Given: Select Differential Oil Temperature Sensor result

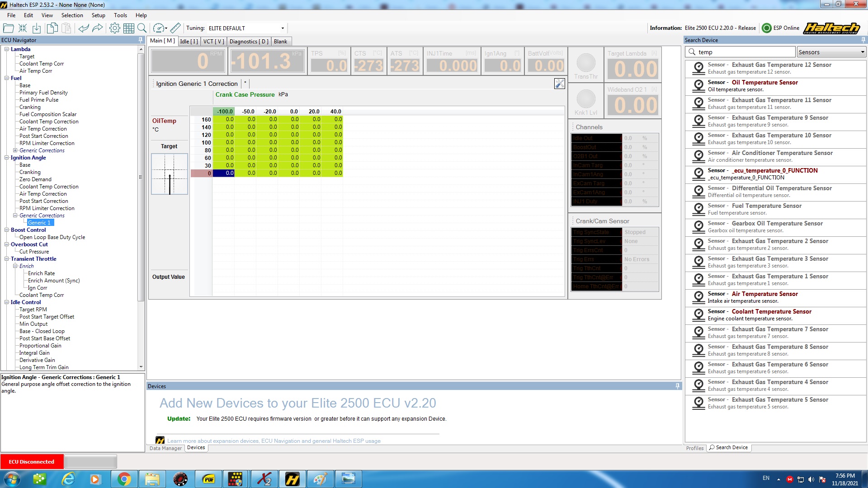Looking at the screenshot, I should (x=775, y=192).
